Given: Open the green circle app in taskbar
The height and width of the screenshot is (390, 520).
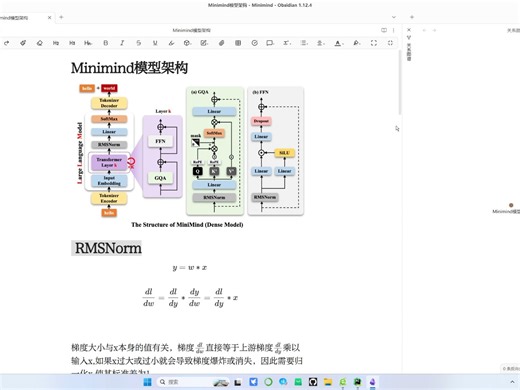Looking at the screenshot, I should 268,382.
